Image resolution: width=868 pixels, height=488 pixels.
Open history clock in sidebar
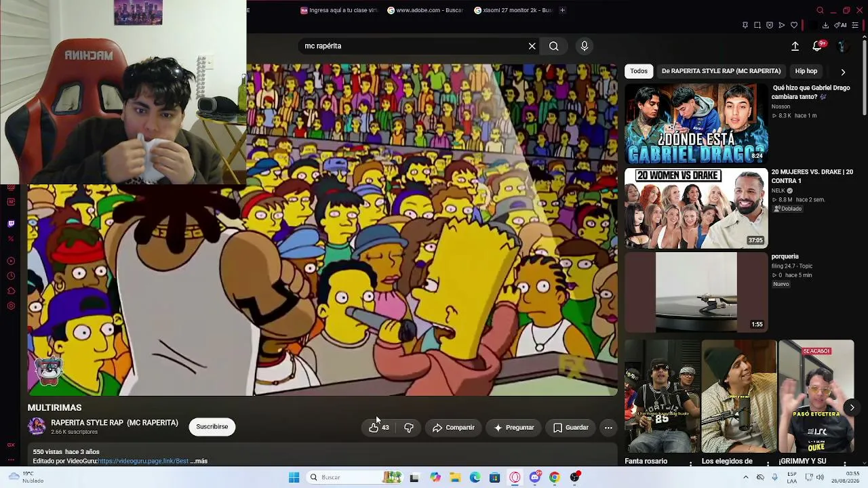pos(11,276)
